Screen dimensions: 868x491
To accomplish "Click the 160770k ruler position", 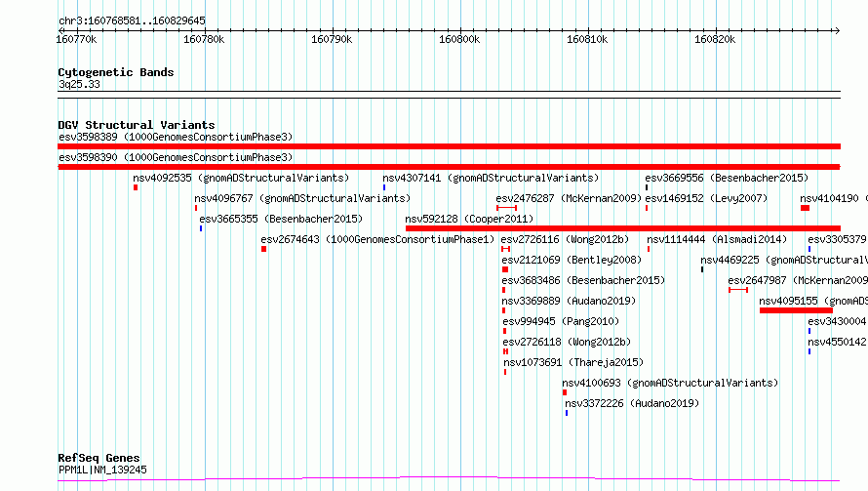I will [76, 39].
